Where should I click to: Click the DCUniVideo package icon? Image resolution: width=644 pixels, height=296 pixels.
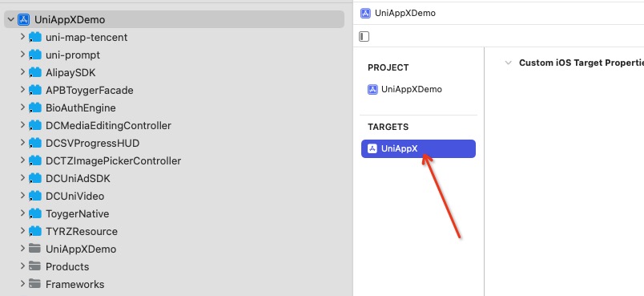click(35, 196)
